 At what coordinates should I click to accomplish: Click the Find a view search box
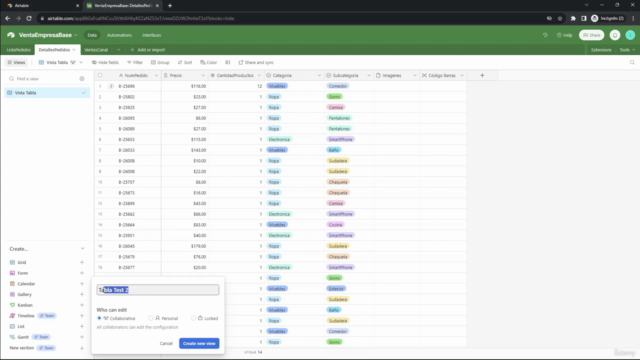coord(43,79)
